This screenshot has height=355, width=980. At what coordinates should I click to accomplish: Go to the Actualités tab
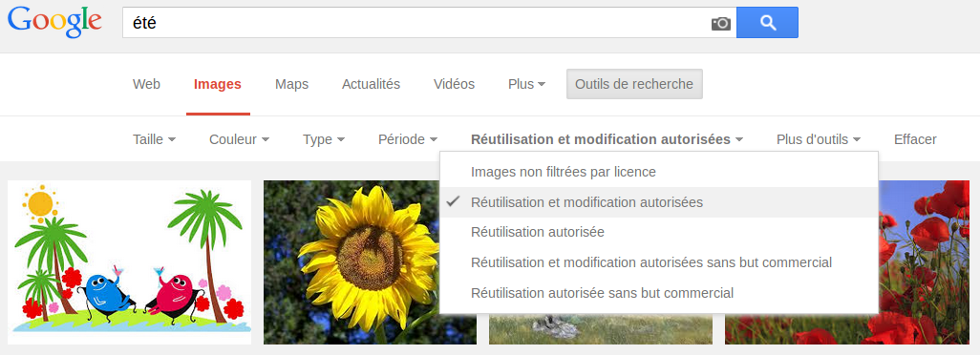[371, 84]
